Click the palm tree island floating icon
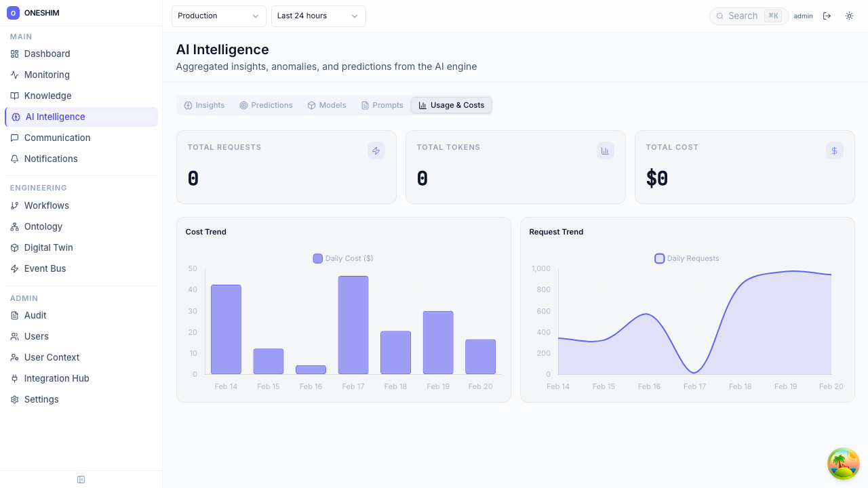The height and width of the screenshot is (488, 868). [x=844, y=464]
